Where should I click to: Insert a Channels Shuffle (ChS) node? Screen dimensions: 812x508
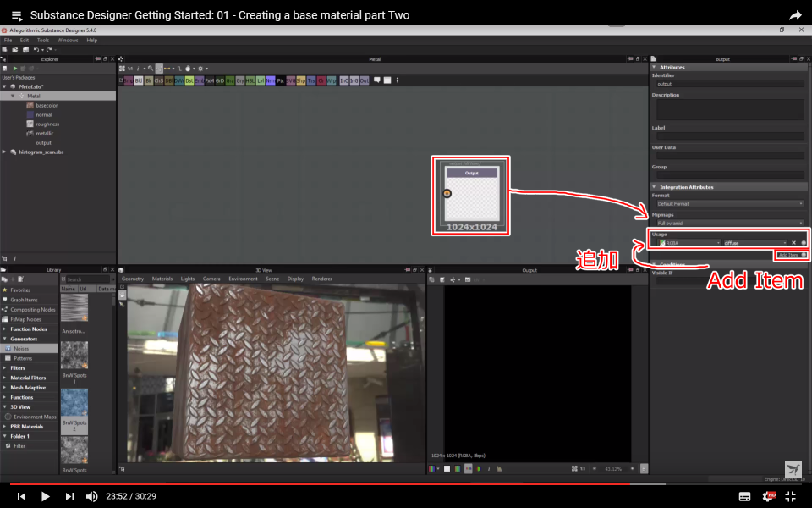tap(159, 80)
